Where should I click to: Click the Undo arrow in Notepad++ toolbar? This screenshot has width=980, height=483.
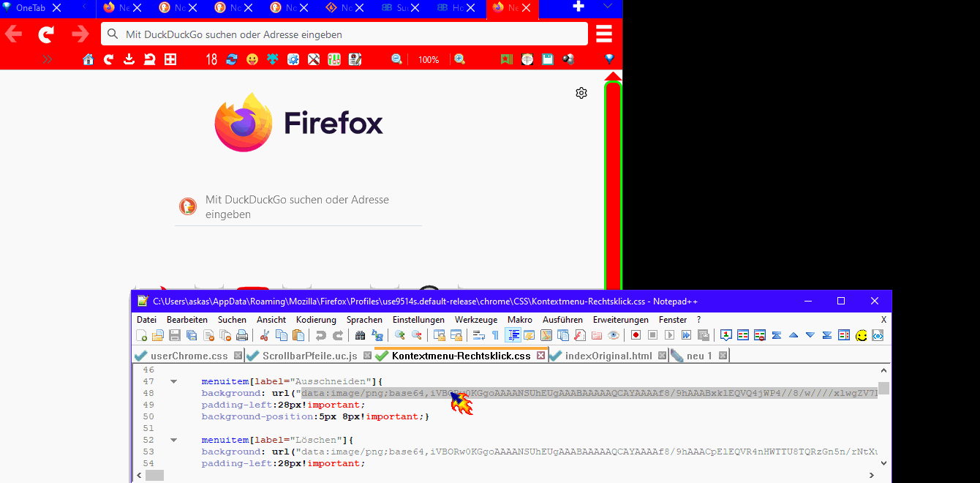pos(320,335)
